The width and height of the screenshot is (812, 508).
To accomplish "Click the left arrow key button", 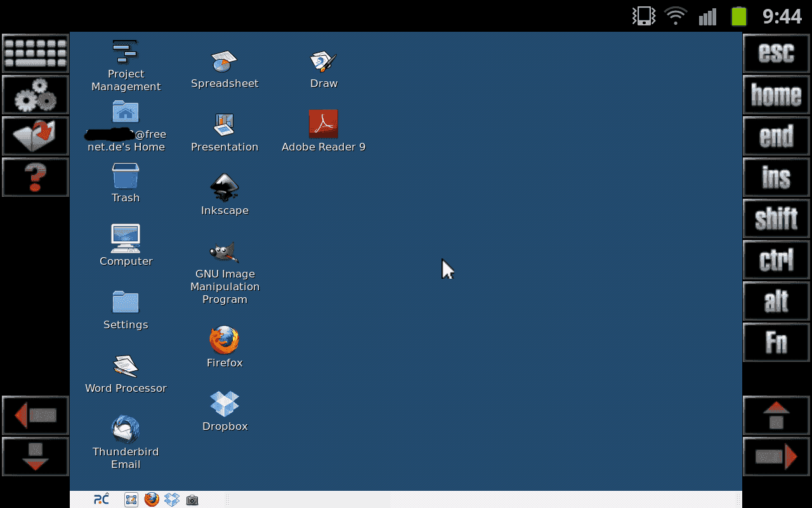I will click(x=36, y=415).
